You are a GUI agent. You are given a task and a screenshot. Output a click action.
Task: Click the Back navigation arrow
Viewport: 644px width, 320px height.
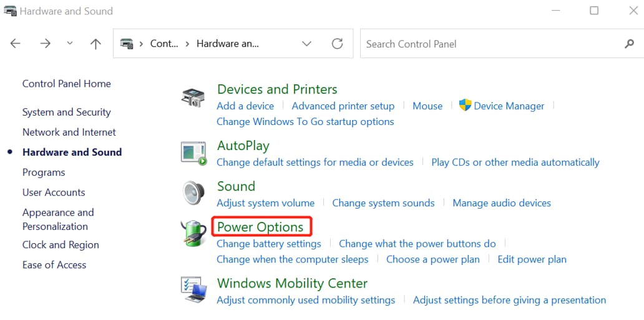pyautogui.click(x=15, y=44)
